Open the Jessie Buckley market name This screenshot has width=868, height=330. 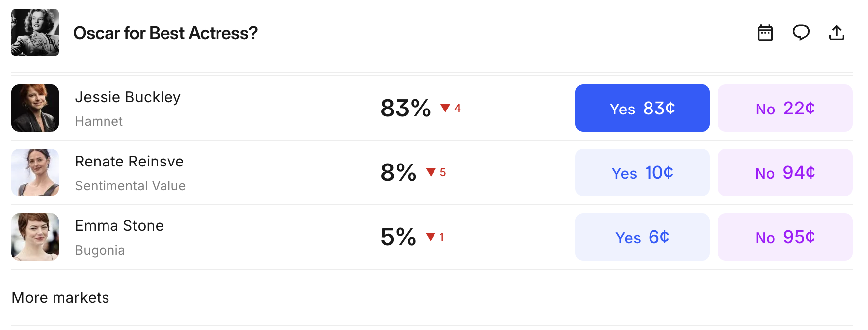128,97
